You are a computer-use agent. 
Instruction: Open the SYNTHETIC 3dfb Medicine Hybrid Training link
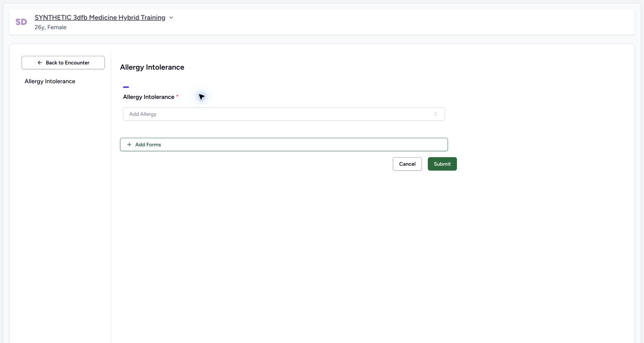[100, 18]
